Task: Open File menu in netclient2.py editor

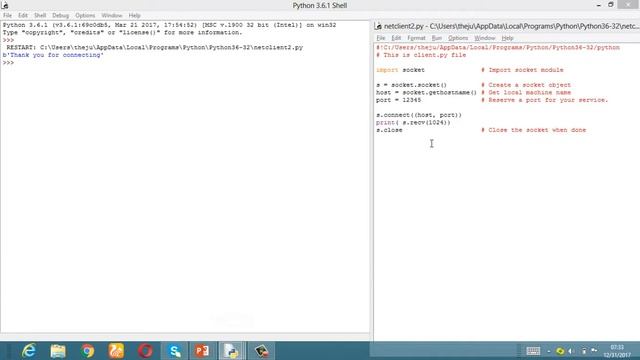Action: tap(381, 38)
